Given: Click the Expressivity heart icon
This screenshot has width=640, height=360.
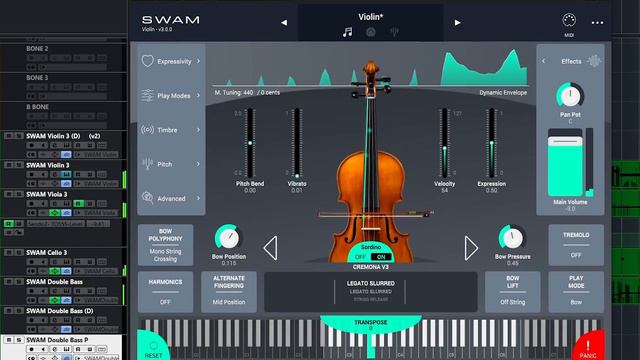Looking at the screenshot, I should point(147,61).
